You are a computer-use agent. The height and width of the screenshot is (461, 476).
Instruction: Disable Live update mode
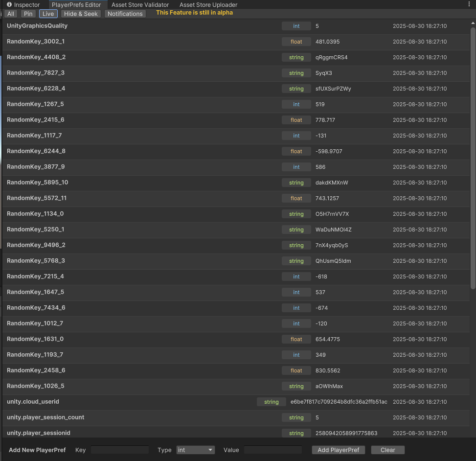coord(48,14)
